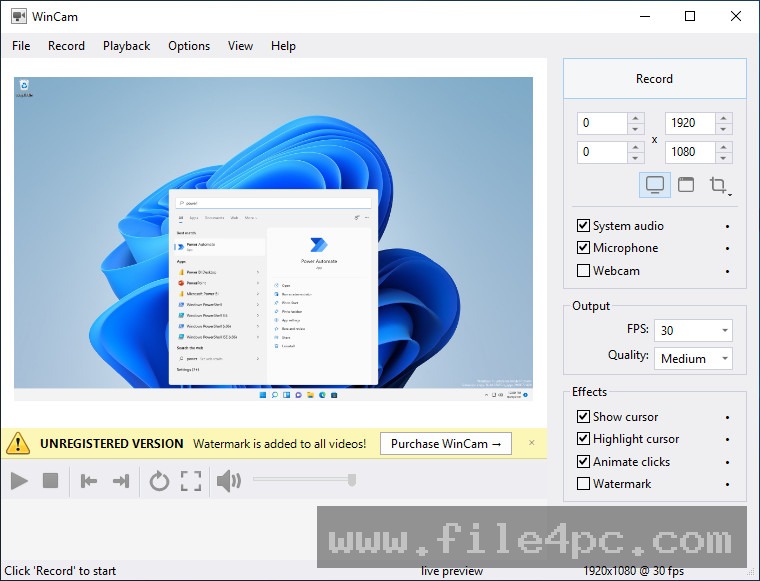
Task: Open the File menu
Action: tap(21, 46)
